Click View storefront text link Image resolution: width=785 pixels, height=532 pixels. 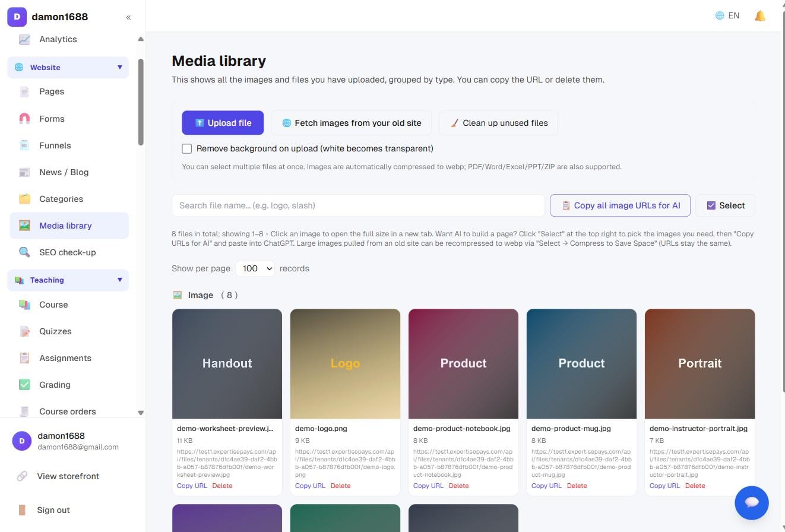tap(68, 476)
